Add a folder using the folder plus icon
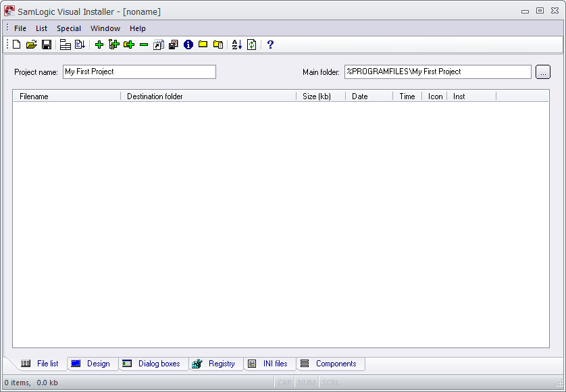 point(129,45)
